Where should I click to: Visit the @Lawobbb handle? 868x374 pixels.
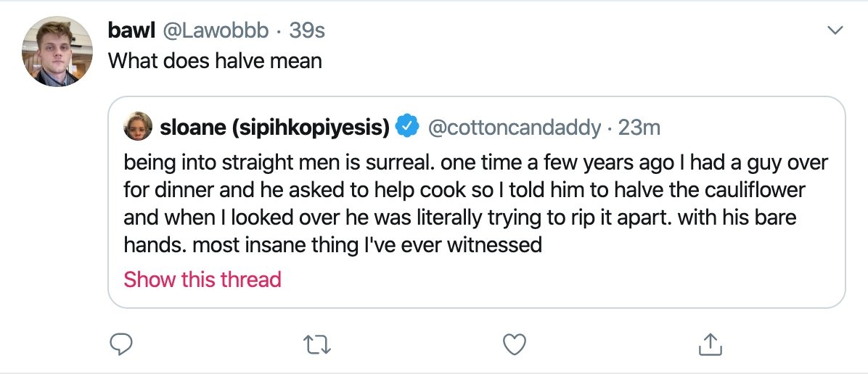tap(215, 30)
